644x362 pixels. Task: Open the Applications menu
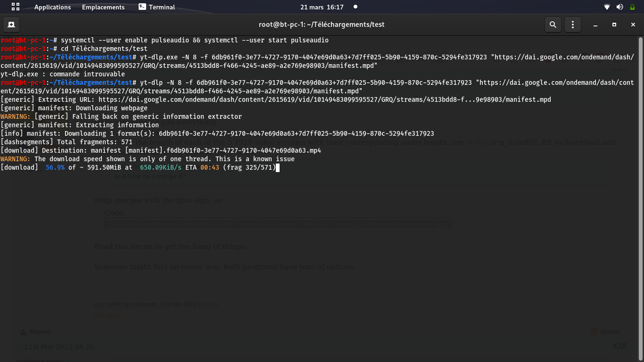(52, 7)
